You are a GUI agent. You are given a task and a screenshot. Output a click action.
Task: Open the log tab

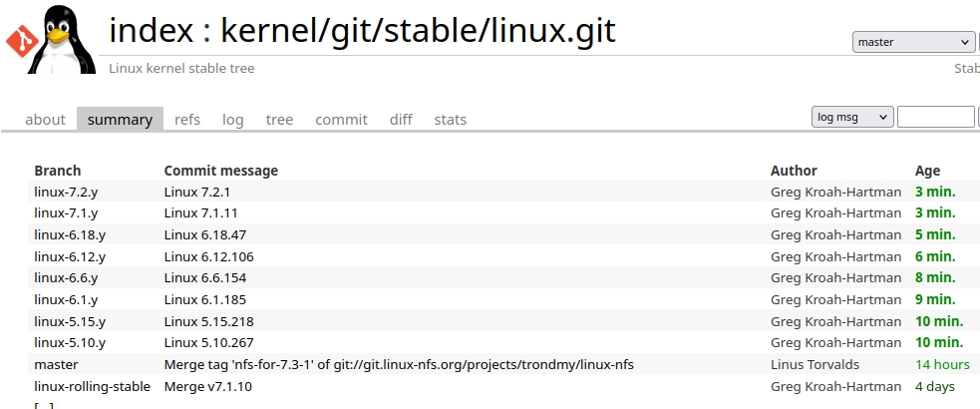(232, 120)
